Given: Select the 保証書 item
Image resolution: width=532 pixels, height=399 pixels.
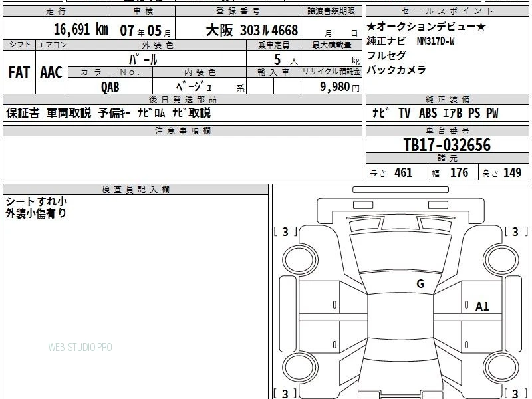Looking at the screenshot, I should [x=23, y=113].
